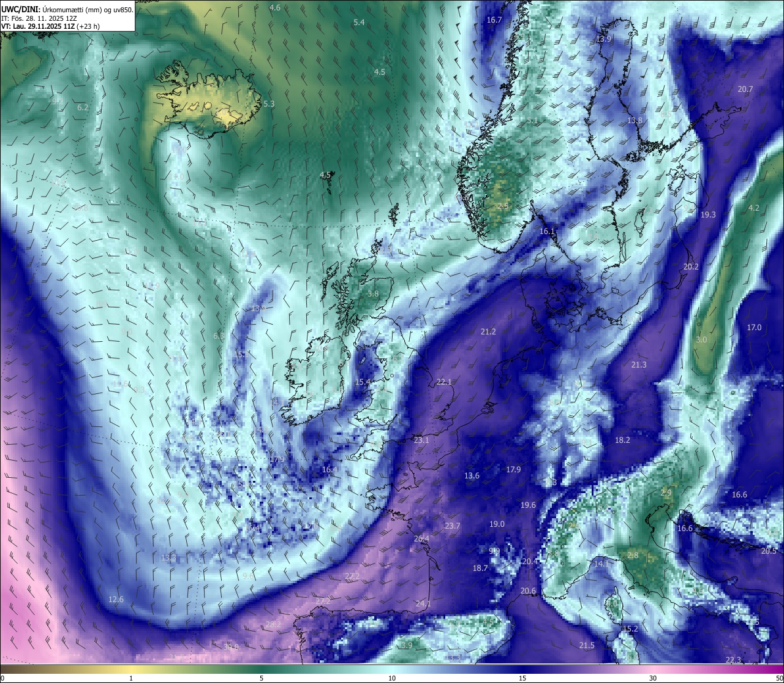Click the 23.1 value label
Image resolution: width=784 pixels, height=683 pixels.
pyautogui.click(x=421, y=440)
